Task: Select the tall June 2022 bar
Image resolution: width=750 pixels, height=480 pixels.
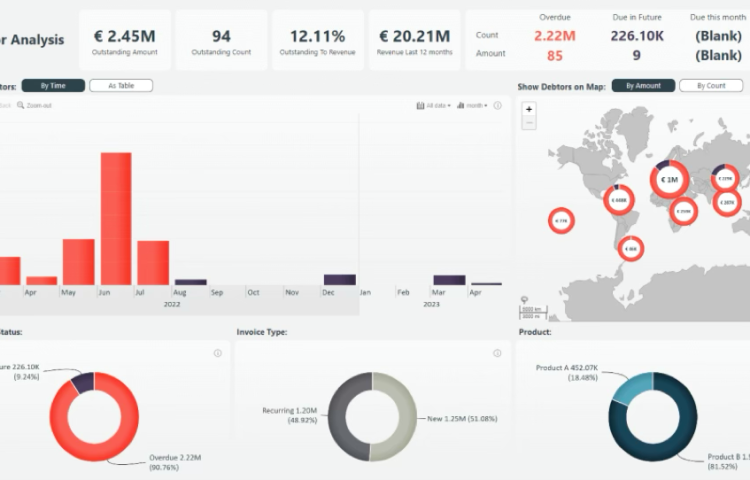Action: coord(116,218)
